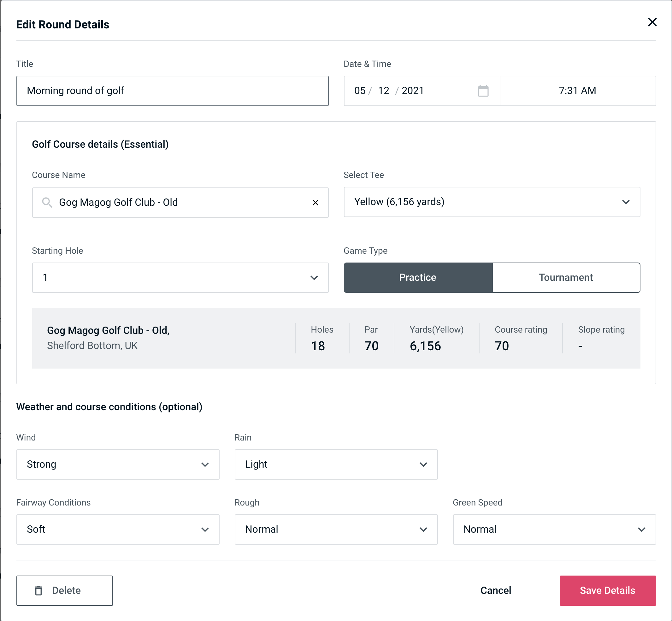Select Wind condition dropdown

click(118, 465)
